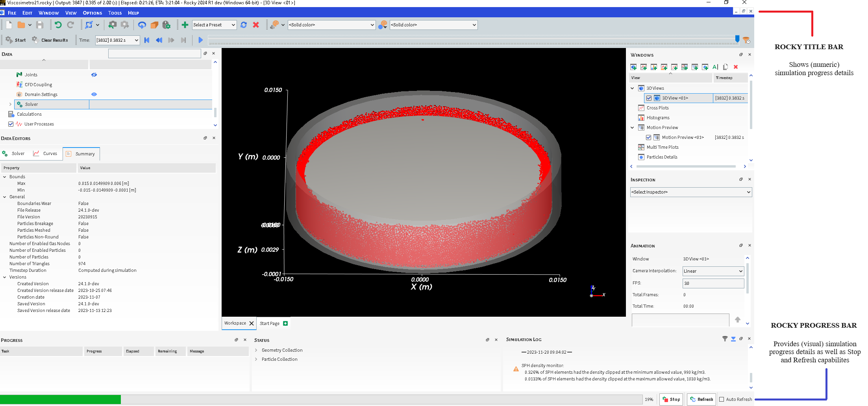Image resolution: width=868 pixels, height=406 pixels.
Task: Click the Stop simulation button
Action: pyautogui.click(x=671, y=399)
